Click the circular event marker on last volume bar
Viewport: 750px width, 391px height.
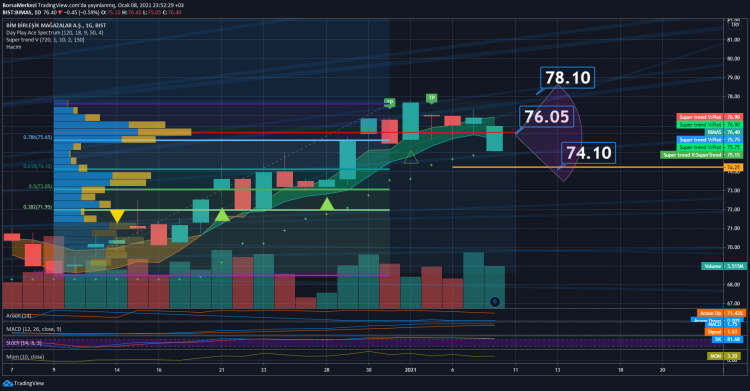[495, 302]
